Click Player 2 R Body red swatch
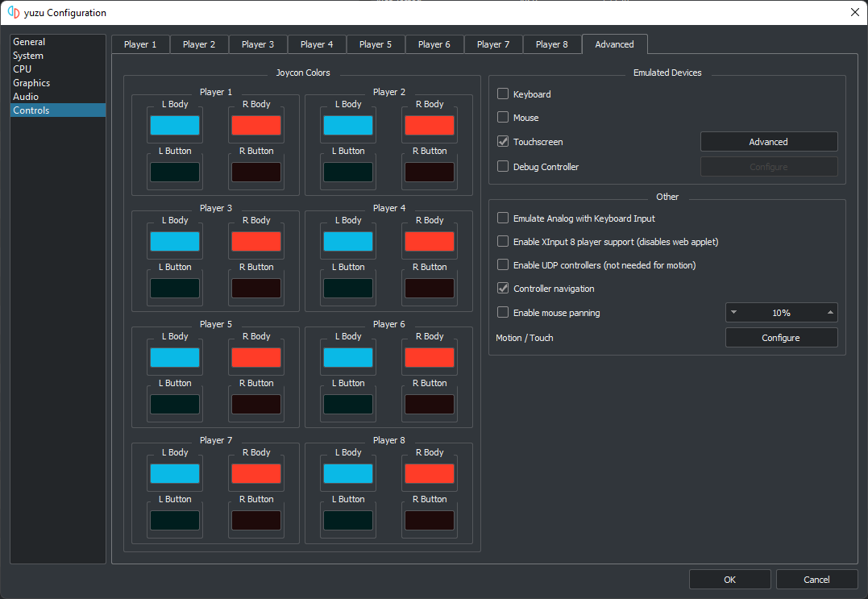 pos(429,126)
